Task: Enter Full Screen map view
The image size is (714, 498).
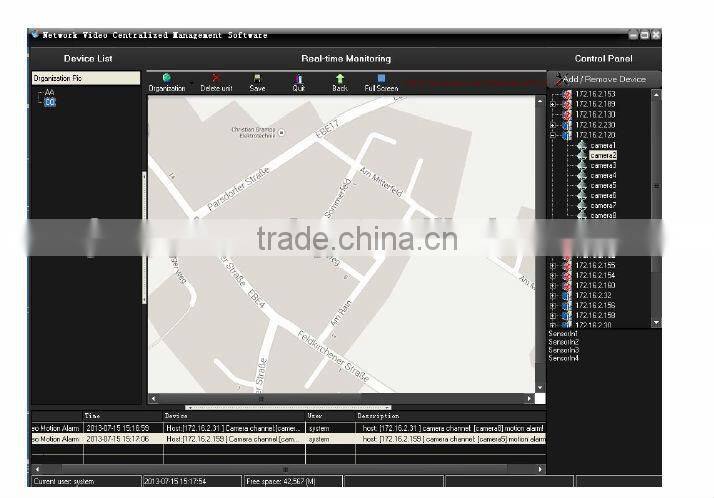Action: pyautogui.click(x=381, y=78)
